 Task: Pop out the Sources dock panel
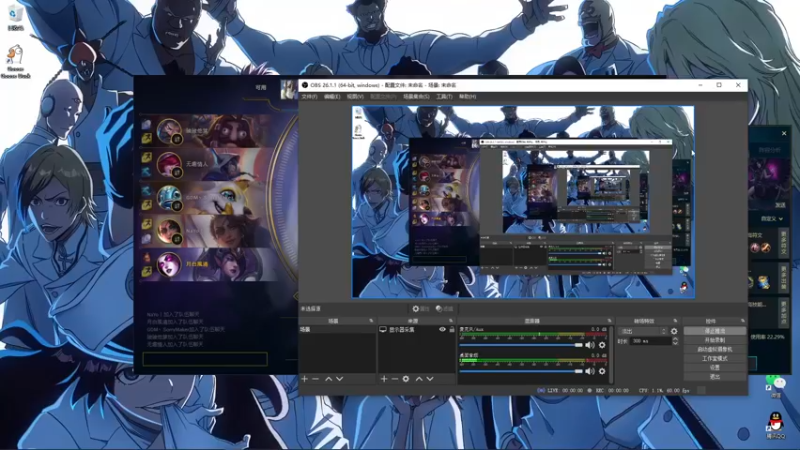pos(451,321)
